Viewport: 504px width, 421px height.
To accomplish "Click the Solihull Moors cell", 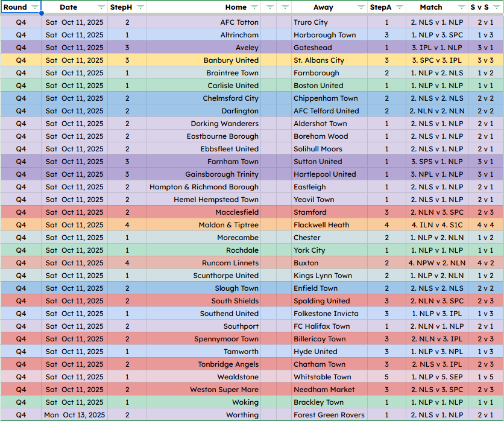I will pos(329,149).
